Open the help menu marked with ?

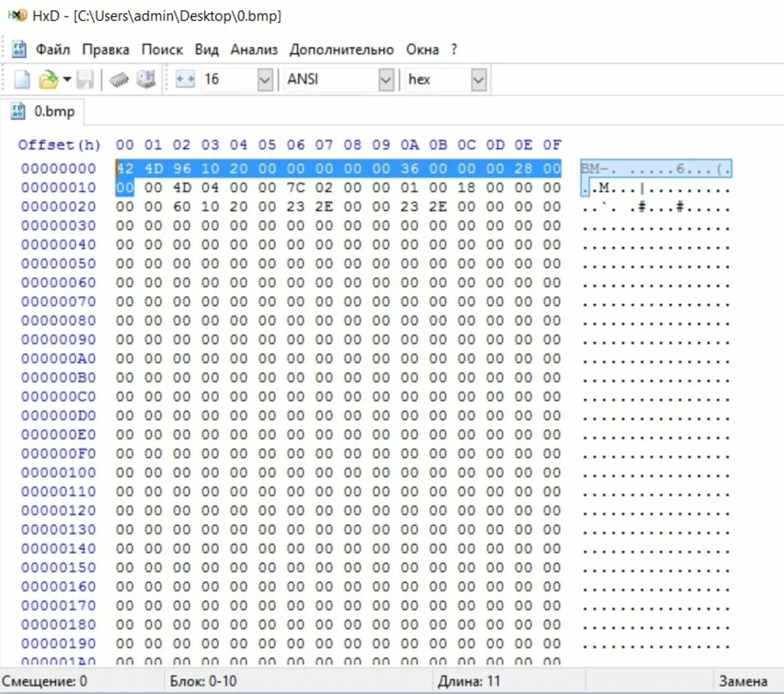click(453, 49)
